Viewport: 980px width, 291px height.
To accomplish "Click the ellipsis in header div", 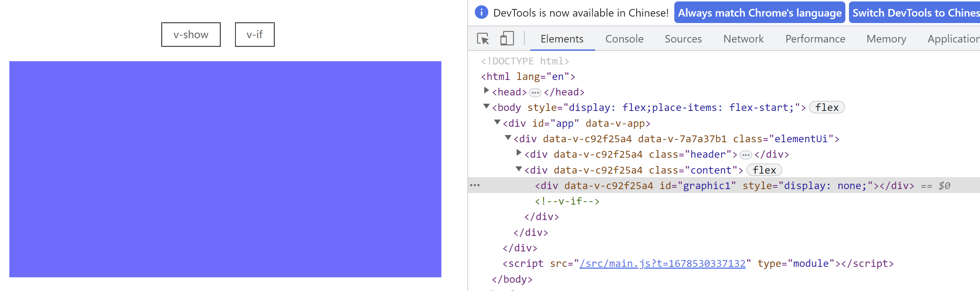I will click(x=745, y=155).
